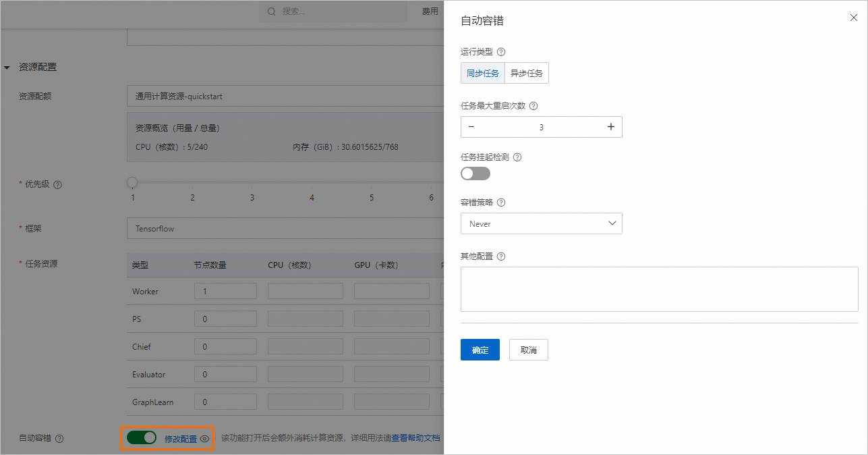The width and height of the screenshot is (868, 455).
Task: Open the 资源配额 selection box
Action: (285, 96)
